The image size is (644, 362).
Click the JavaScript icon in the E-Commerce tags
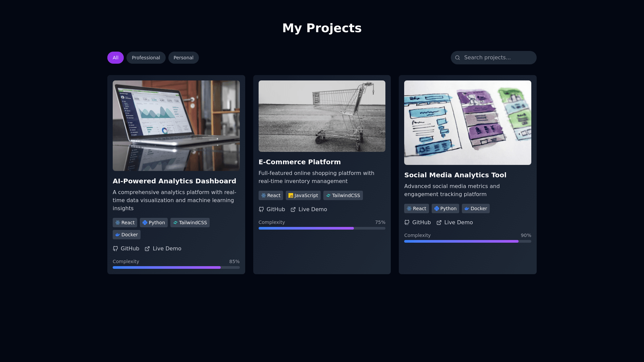tap(291, 195)
